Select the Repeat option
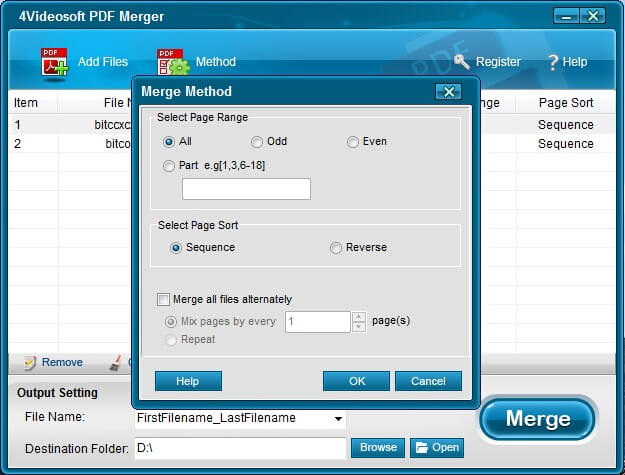 coord(171,340)
